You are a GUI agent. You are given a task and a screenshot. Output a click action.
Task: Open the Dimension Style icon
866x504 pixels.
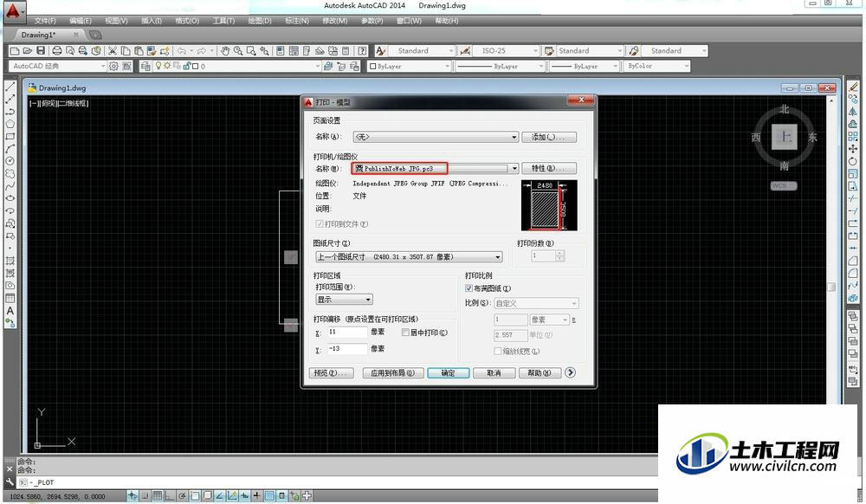pyautogui.click(x=465, y=51)
